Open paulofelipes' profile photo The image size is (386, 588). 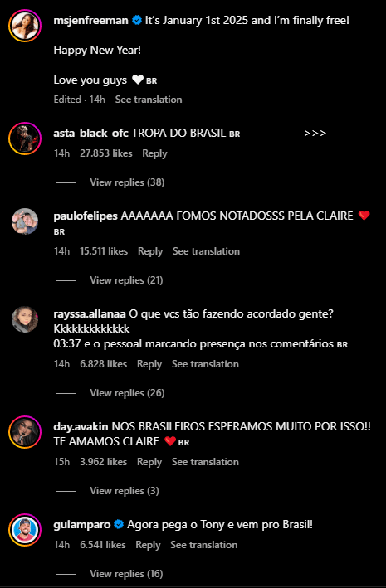click(x=25, y=221)
